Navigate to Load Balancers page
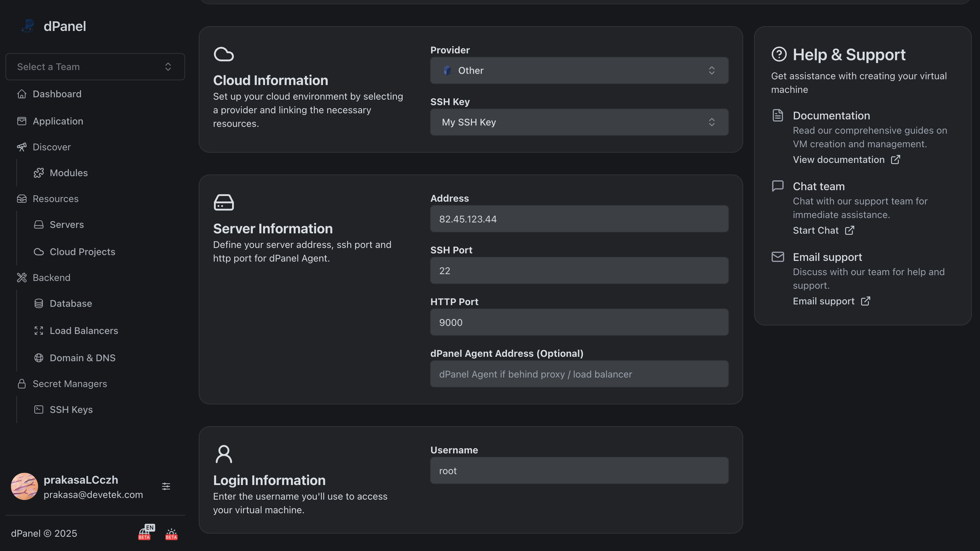Image resolution: width=980 pixels, height=551 pixels. click(x=84, y=331)
